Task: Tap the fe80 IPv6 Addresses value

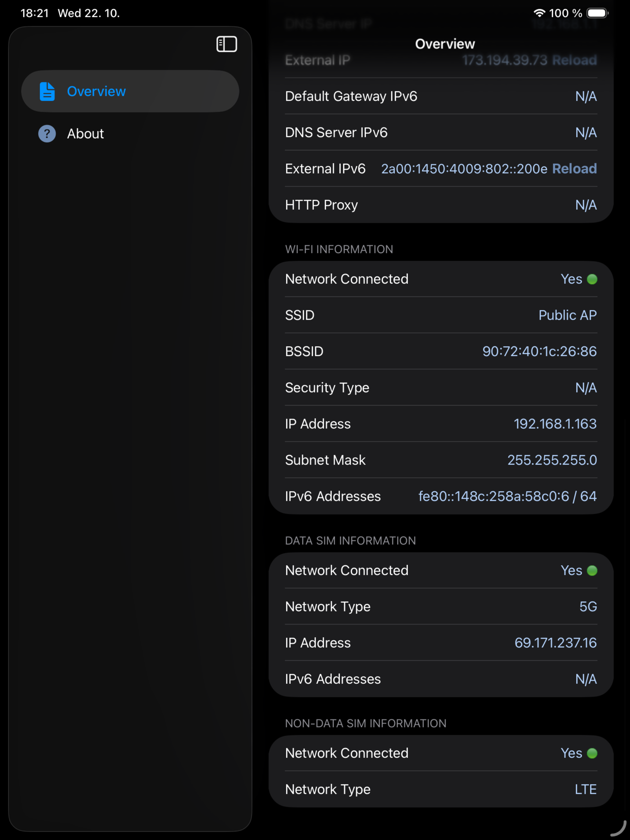Action: click(x=507, y=496)
